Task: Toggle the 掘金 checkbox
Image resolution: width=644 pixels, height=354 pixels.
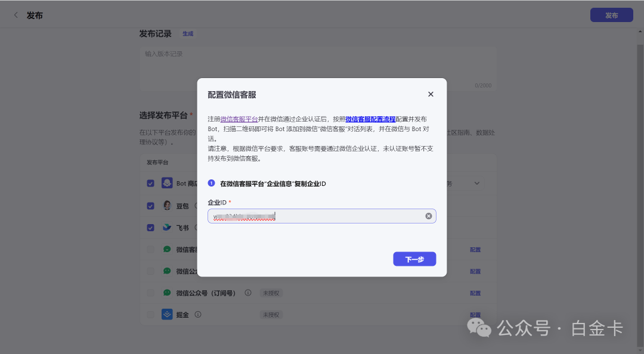Action: [x=151, y=315]
